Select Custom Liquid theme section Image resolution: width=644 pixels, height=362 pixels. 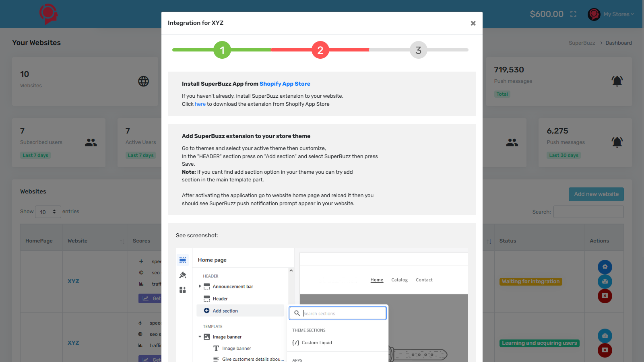(x=317, y=343)
